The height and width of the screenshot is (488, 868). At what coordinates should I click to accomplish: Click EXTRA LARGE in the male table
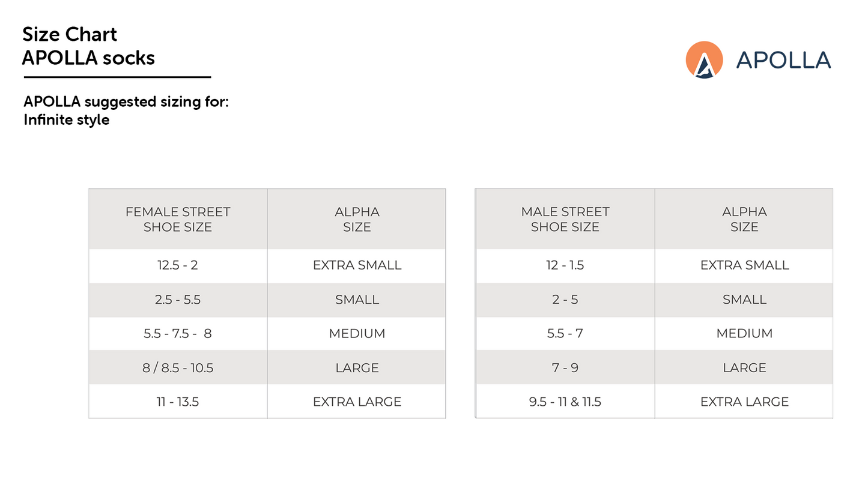(x=744, y=402)
